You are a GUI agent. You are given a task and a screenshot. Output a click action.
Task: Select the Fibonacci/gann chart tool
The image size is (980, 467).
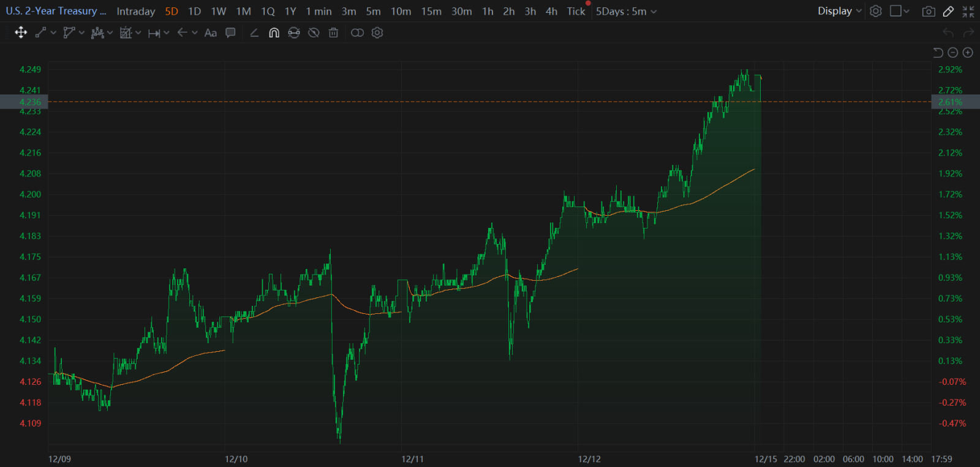pos(126,32)
